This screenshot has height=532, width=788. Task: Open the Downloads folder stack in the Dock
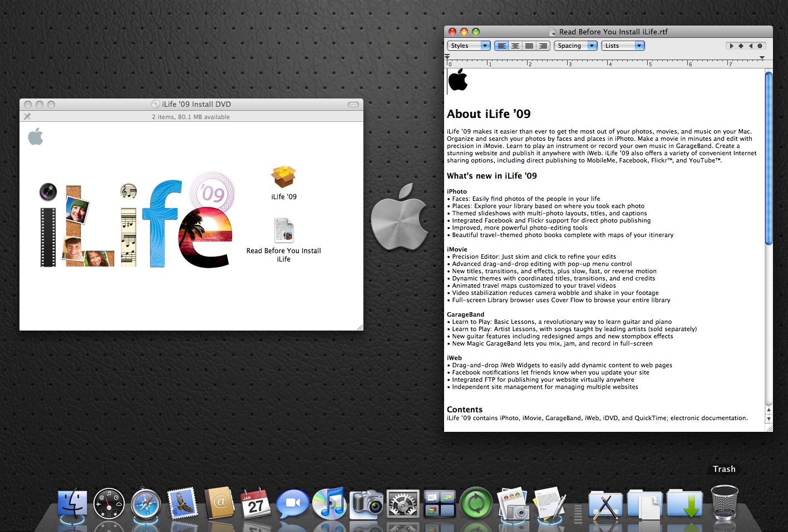click(x=684, y=504)
